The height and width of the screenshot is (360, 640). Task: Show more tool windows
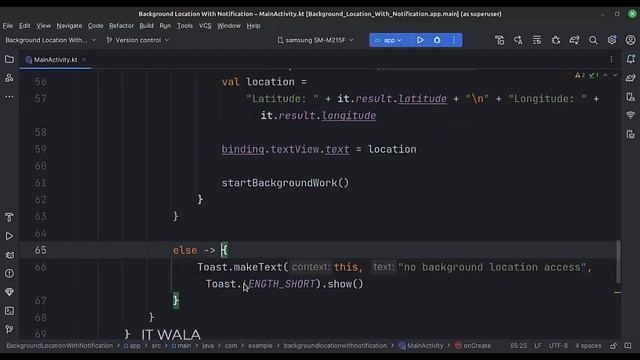pos(9,97)
